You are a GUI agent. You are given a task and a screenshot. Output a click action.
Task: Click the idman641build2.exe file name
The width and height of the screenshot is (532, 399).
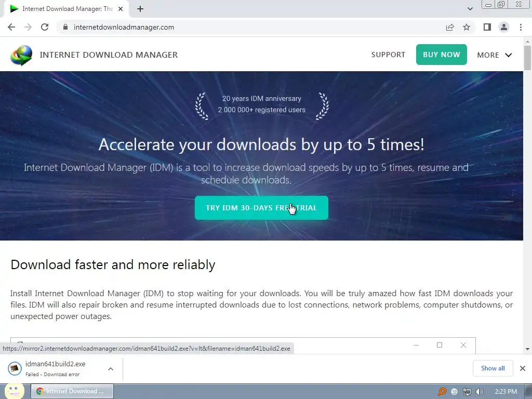click(55, 364)
